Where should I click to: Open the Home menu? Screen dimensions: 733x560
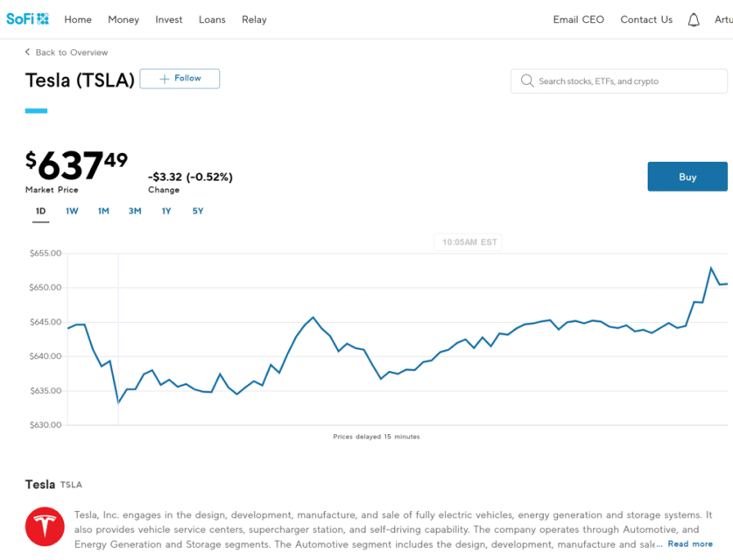pyautogui.click(x=78, y=19)
